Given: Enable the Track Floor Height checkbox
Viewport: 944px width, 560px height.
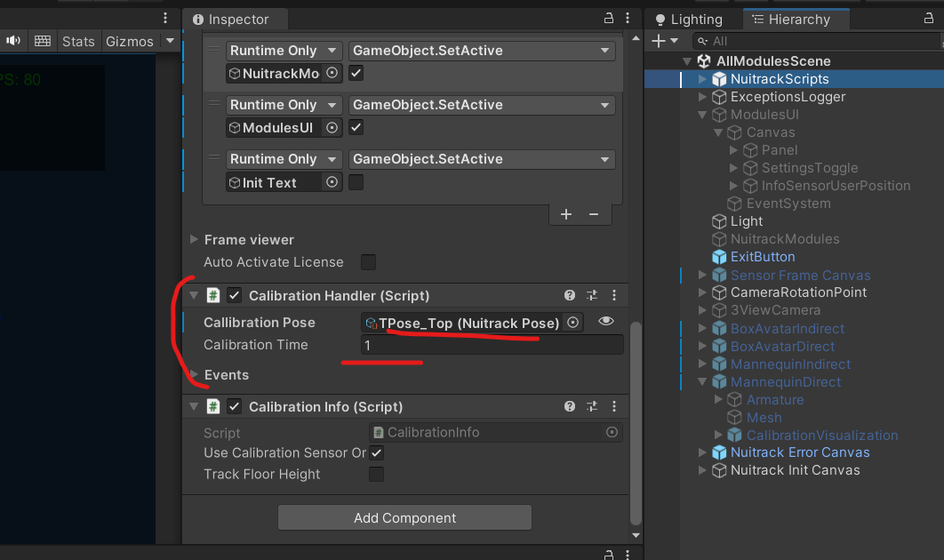Looking at the screenshot, I should tap(377, 475).
